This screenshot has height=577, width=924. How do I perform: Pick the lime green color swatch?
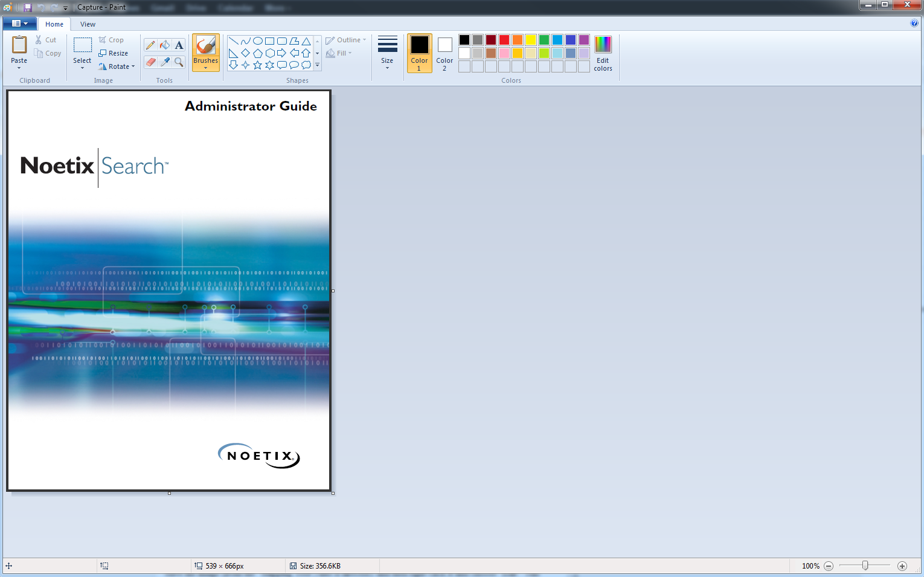pyautogui.click(x=544, y=53)
